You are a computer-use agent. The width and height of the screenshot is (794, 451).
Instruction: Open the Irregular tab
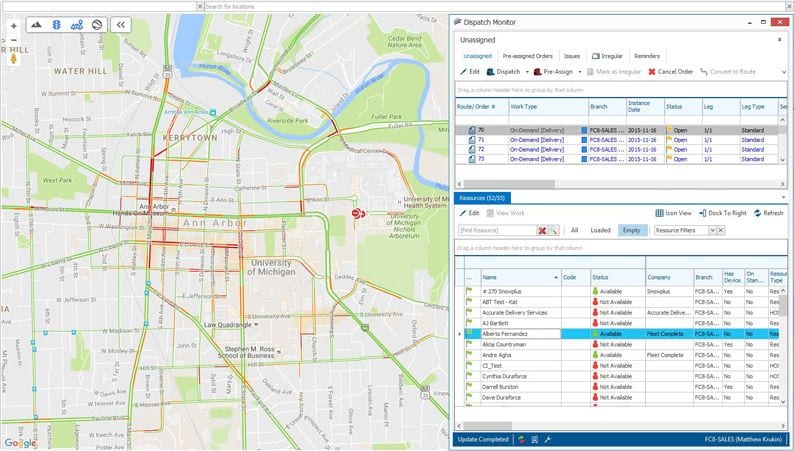[607, 56]
